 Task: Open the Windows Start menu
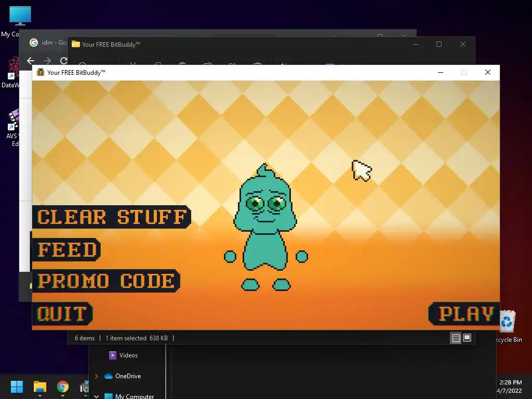(17, 386)
